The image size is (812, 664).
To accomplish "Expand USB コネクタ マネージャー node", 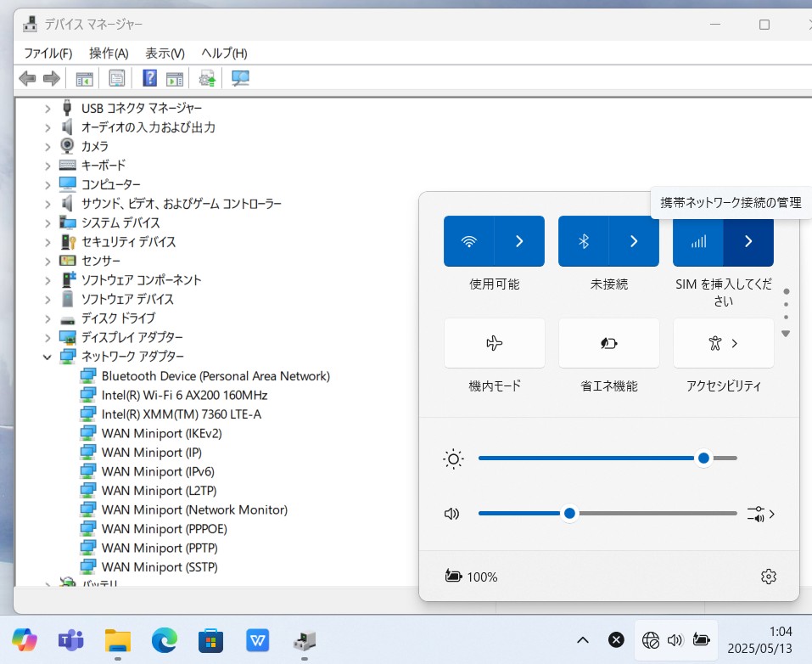I will click(x=48, y=109).
